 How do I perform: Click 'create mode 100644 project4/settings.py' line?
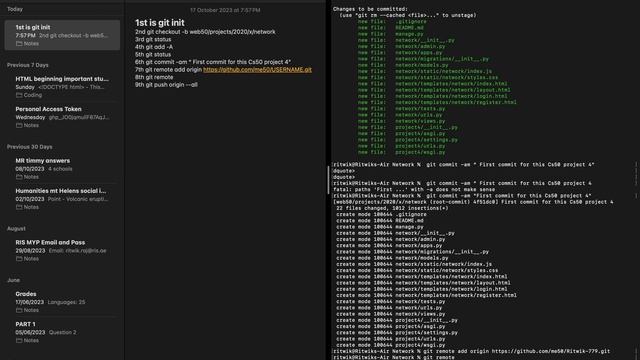coord(397,333)
